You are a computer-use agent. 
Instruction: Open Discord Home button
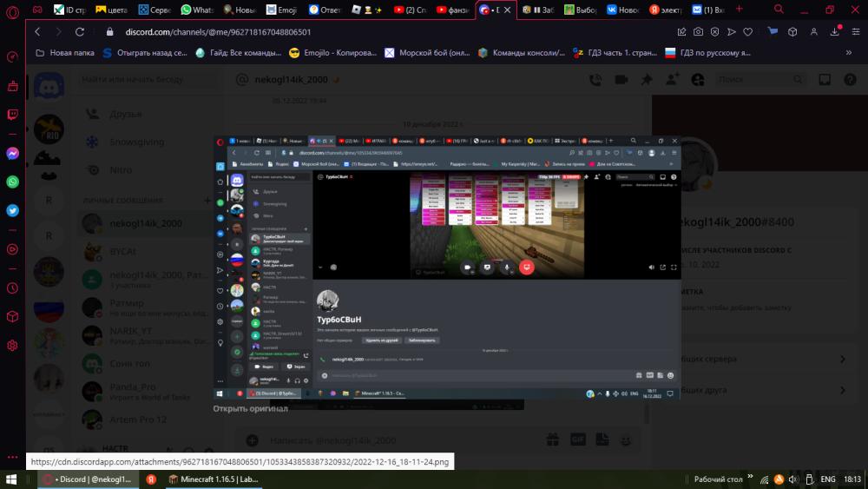click(49, 86)
